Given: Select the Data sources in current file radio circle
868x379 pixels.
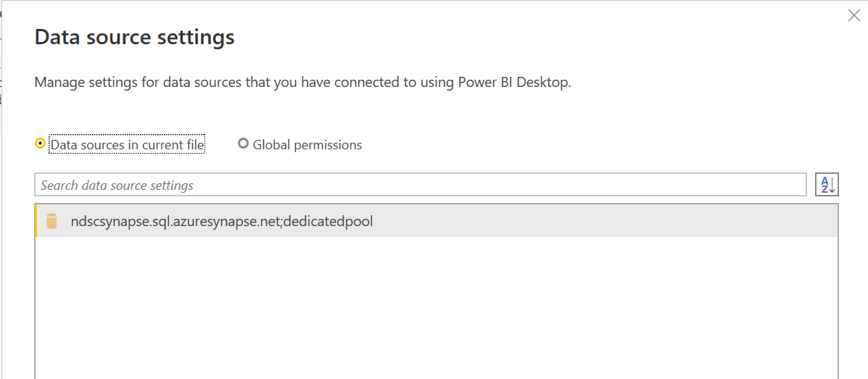Looking at the screenshot, I should 40,144.
